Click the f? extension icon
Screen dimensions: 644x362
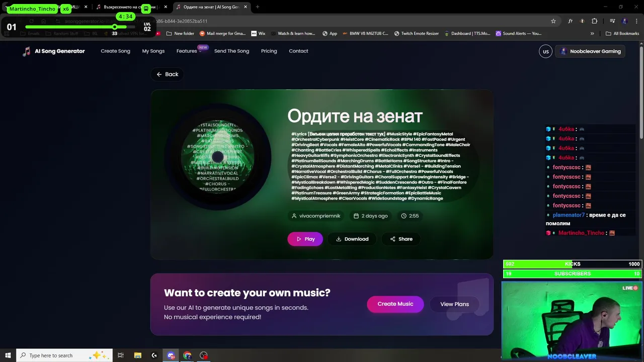click(x=570, y=21)
